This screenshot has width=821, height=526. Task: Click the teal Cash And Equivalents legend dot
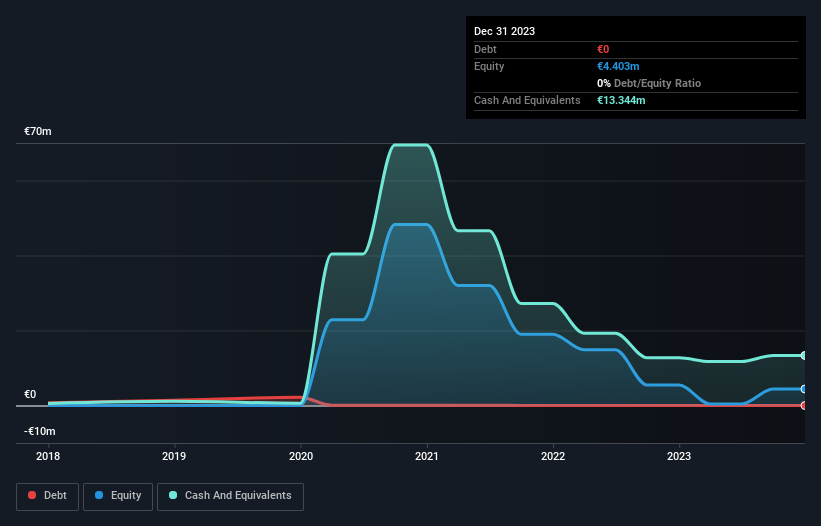tap(173, 495)
